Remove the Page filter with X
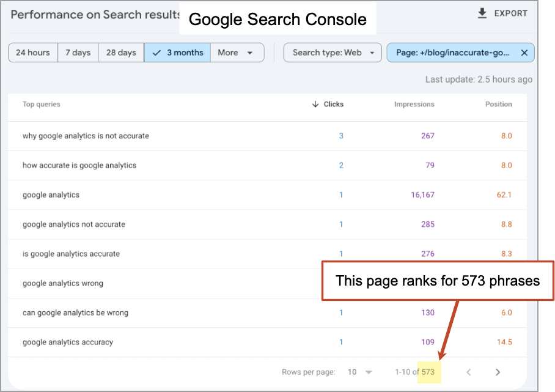The height and width of the screenshot is (392, 555). (524, 53)
